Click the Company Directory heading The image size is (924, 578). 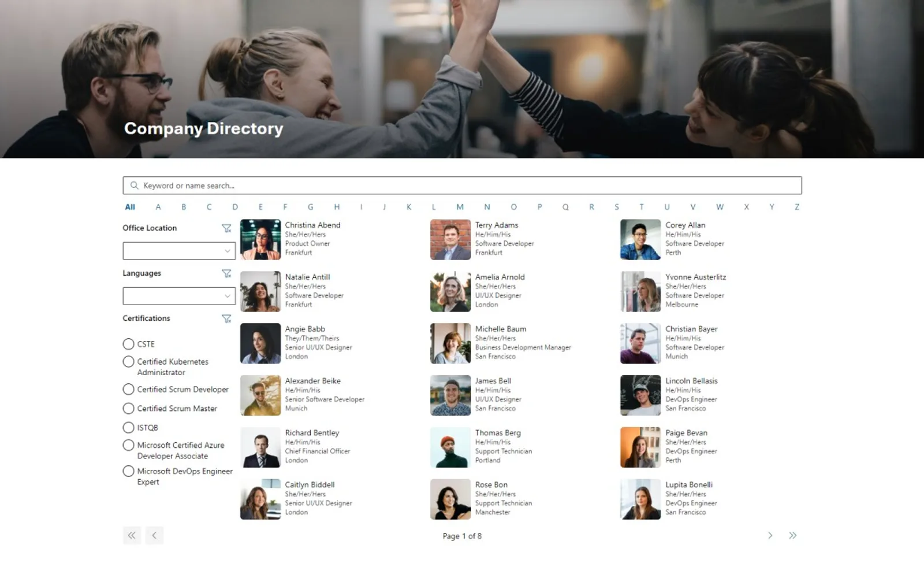204,128
